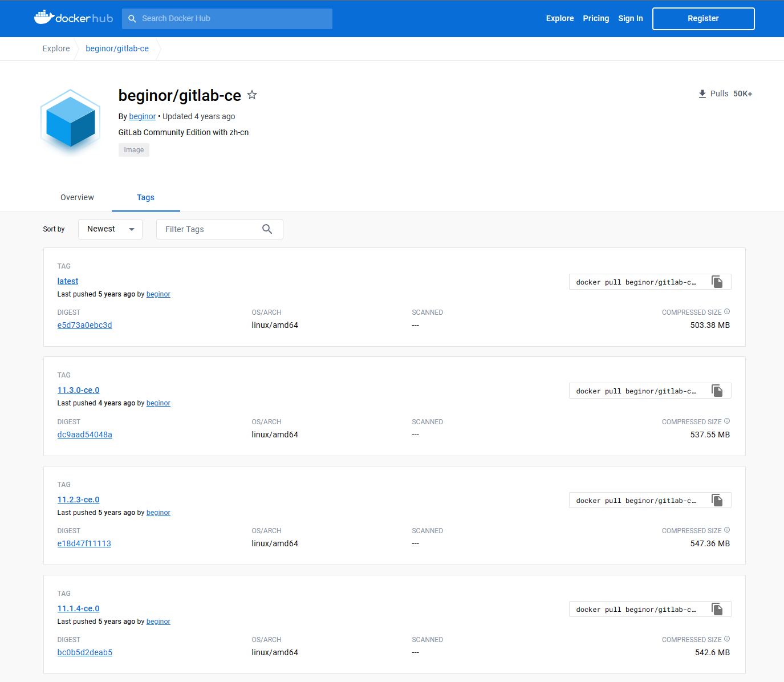Image resolution: width=784 pixels, height=682 pixels.
Task: Click compressed size info icon for 11.2.3-ce.0
Action: (727, 530)
